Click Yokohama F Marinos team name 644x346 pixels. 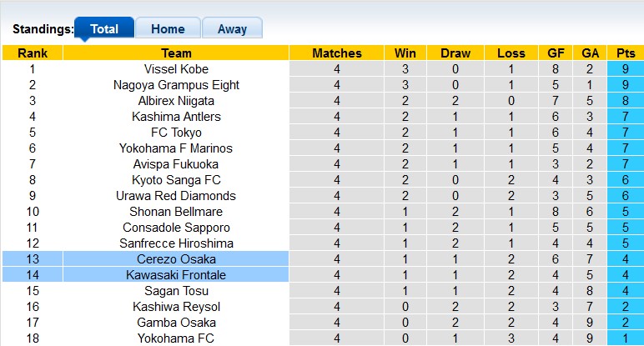[x=176, y=148]
